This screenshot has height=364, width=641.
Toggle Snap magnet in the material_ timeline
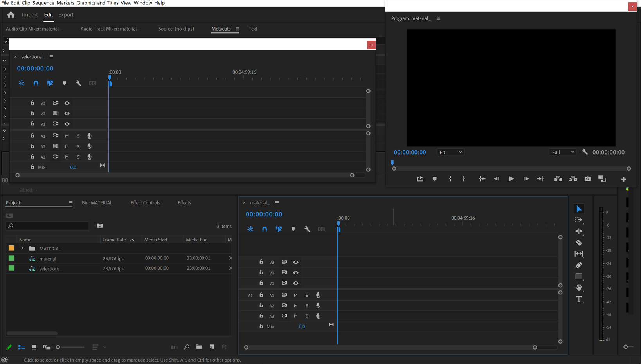pyautogui.click(x=265, y=229)
